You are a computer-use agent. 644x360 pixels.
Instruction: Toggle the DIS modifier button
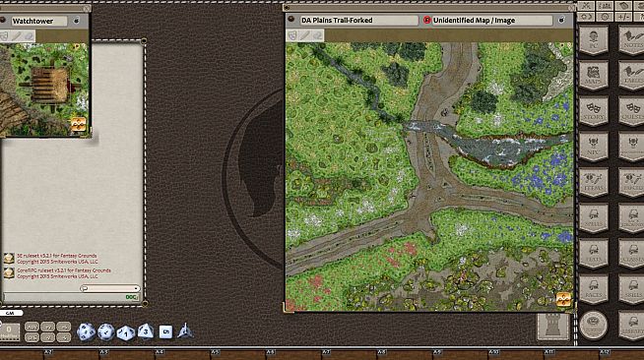coord(32,337)
